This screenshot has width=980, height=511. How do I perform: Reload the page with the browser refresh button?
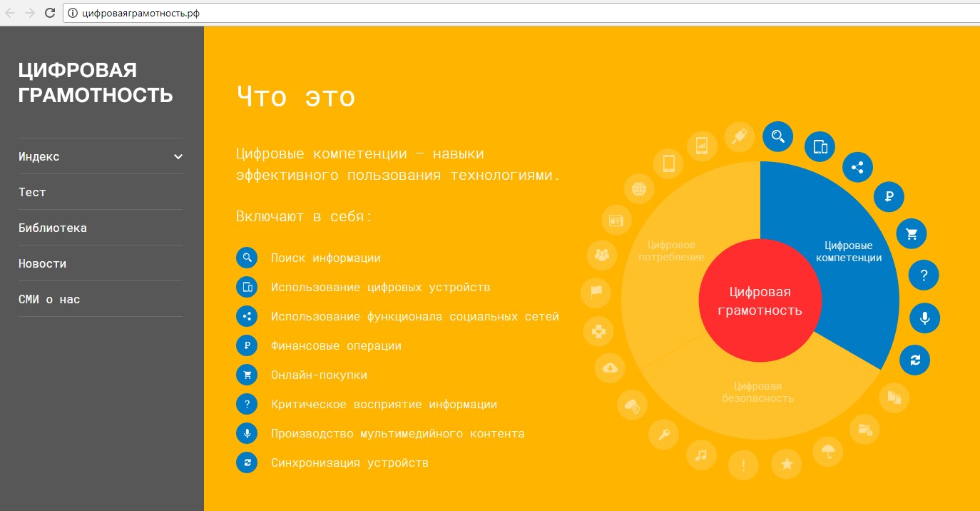50,13
